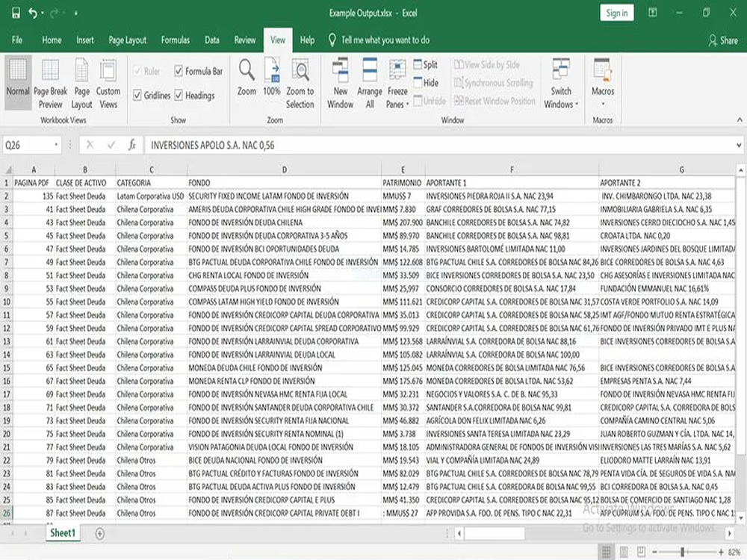
Task: Open Custom Views dialog
Action: (108, 83)
